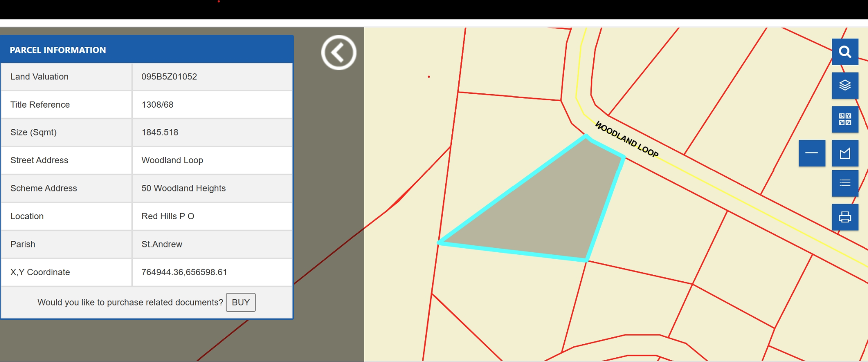The height and width of the screenshot is (362, 868).
Task: Click the X,Y Coordinate value
Action: point(184,272)
